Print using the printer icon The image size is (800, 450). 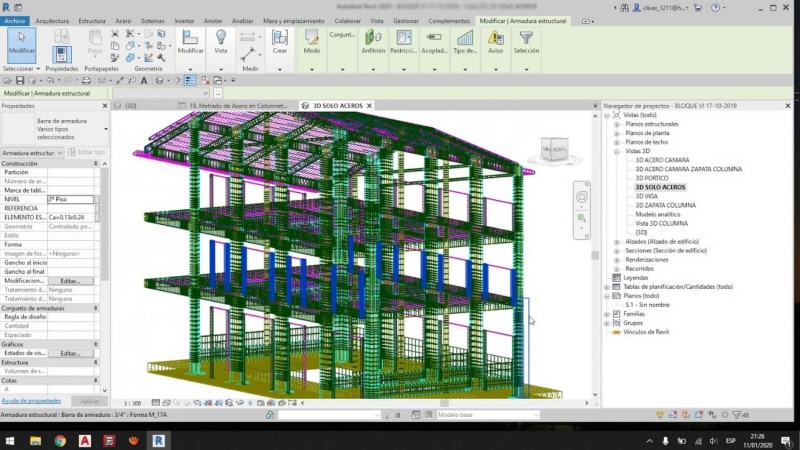(x=86, y=80)
